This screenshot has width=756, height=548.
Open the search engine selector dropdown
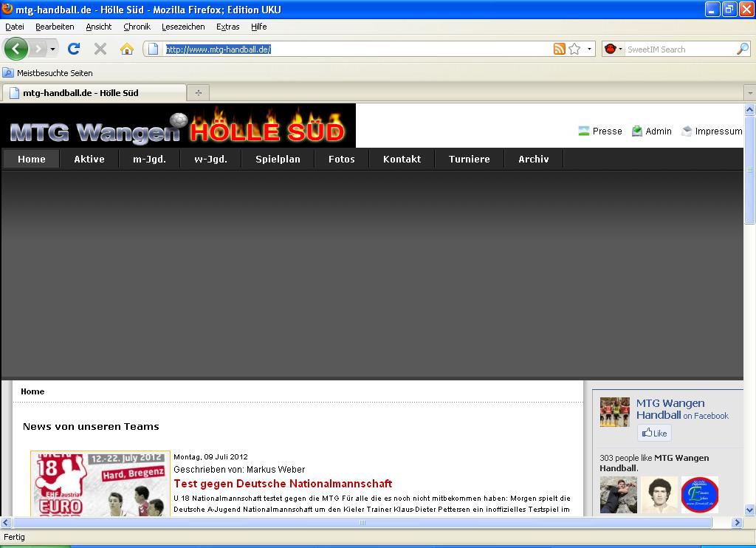(x=614, y=49)
